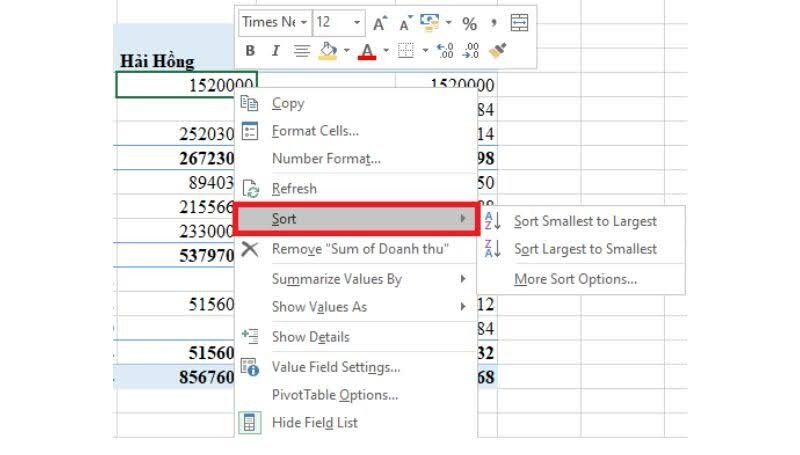
Task: Open Value Field Settings dialog
Action: (x=356, y=367)
